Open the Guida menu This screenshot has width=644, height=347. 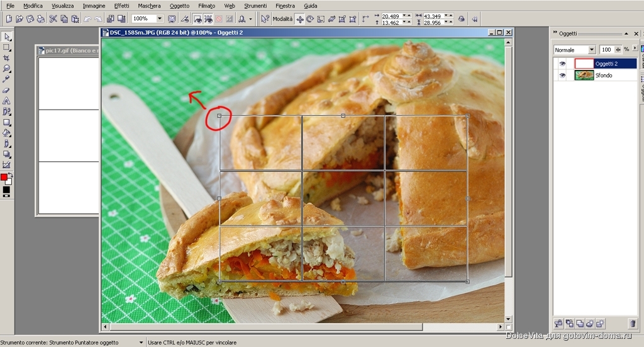click(311, 6)
